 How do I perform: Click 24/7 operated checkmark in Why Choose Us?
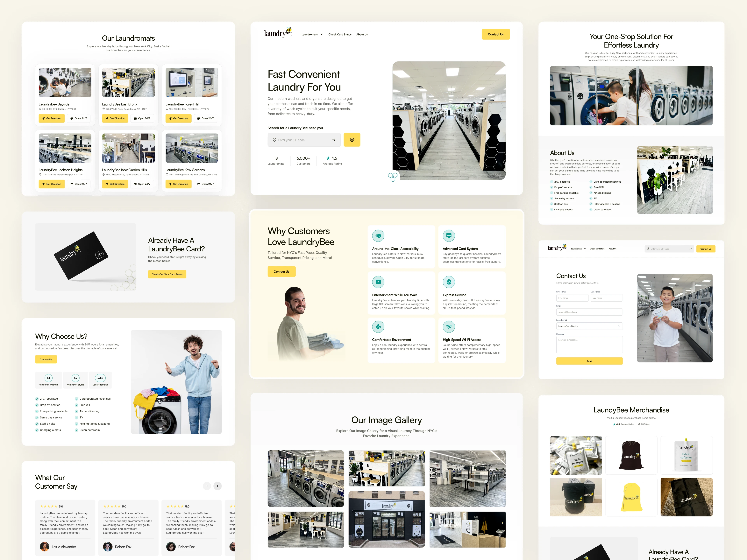(x=37, y=399)
